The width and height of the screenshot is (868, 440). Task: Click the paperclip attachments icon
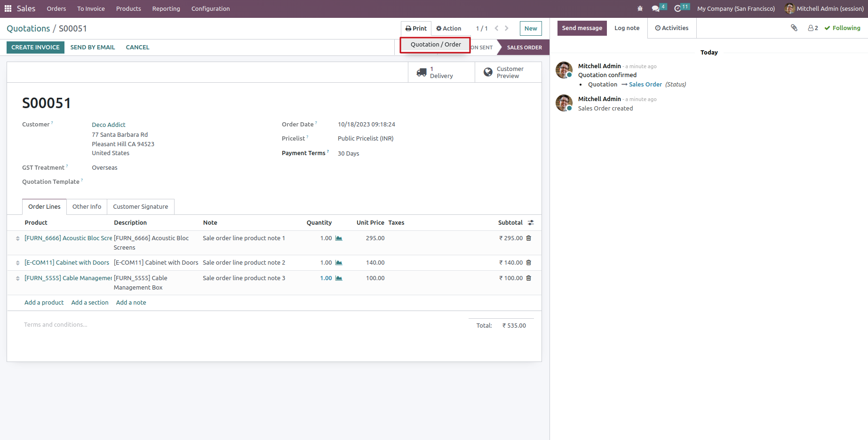pos(794,28)
